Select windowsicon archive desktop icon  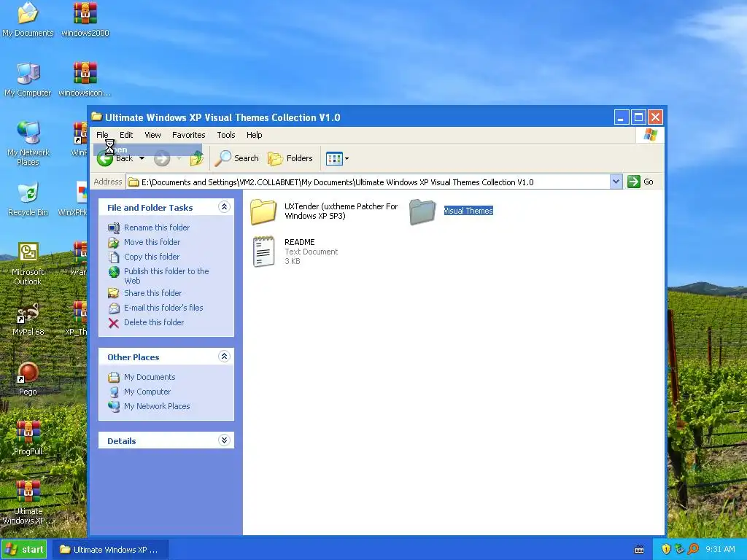click(x=85, y=74)
